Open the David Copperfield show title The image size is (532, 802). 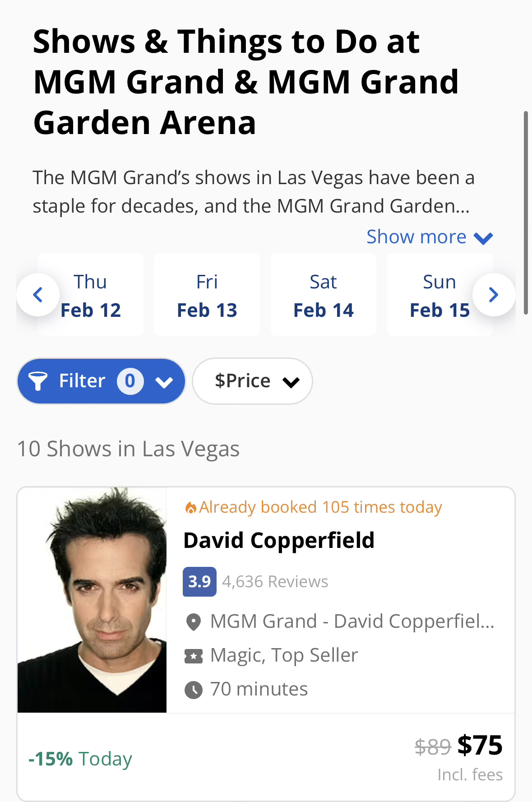(x=279, y=540)
